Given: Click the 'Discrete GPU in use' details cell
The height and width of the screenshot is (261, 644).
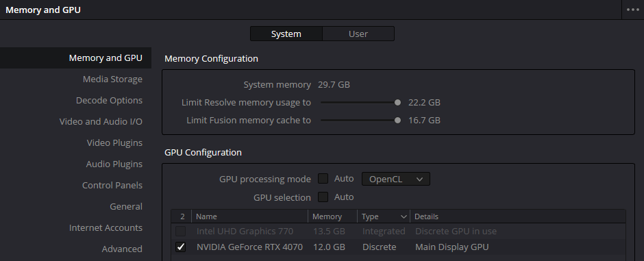Looking at the screenshot, I should [456, 232].
